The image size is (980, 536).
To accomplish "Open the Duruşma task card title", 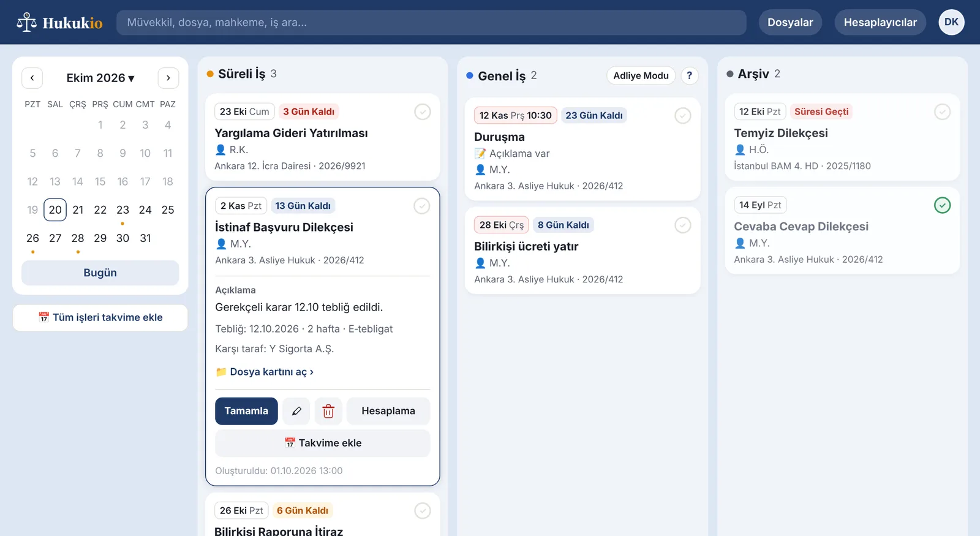I will point(499,137).
